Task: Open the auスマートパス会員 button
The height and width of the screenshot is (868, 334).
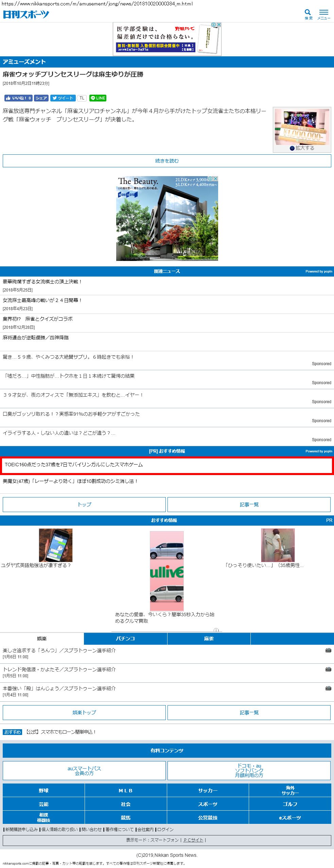Action: click(84, 771)
